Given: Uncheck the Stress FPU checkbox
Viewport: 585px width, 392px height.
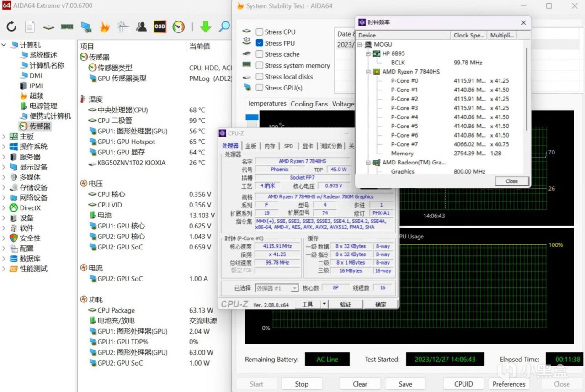Looking at the screenshot, I should (260, 43).
